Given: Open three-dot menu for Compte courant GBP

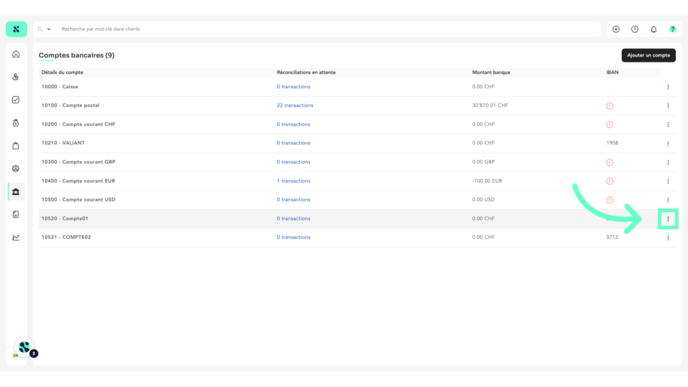Looking at the screenshot, I should pos(668,162).
